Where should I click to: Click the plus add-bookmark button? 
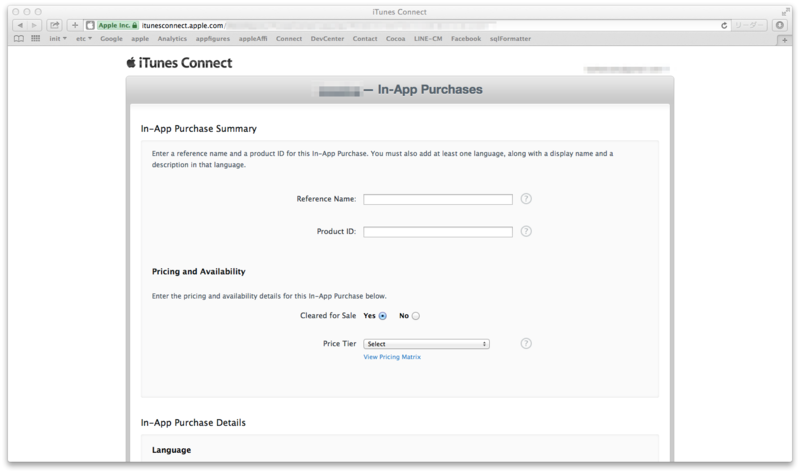coord(75,25)
